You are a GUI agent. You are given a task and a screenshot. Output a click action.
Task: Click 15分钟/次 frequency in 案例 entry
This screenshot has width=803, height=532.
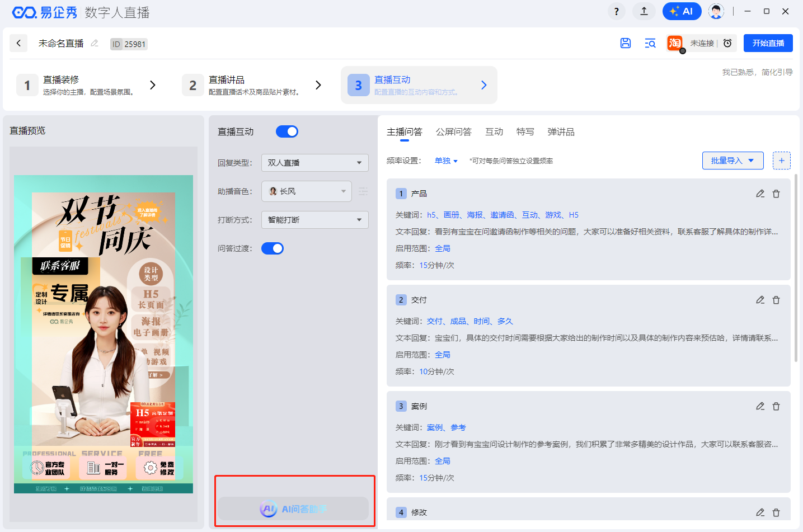(436, 478)
